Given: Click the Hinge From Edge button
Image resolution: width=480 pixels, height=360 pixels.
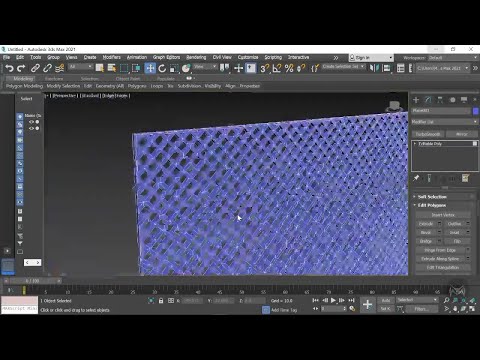Looking at the screenshot, I should click(x=440, y=250).
